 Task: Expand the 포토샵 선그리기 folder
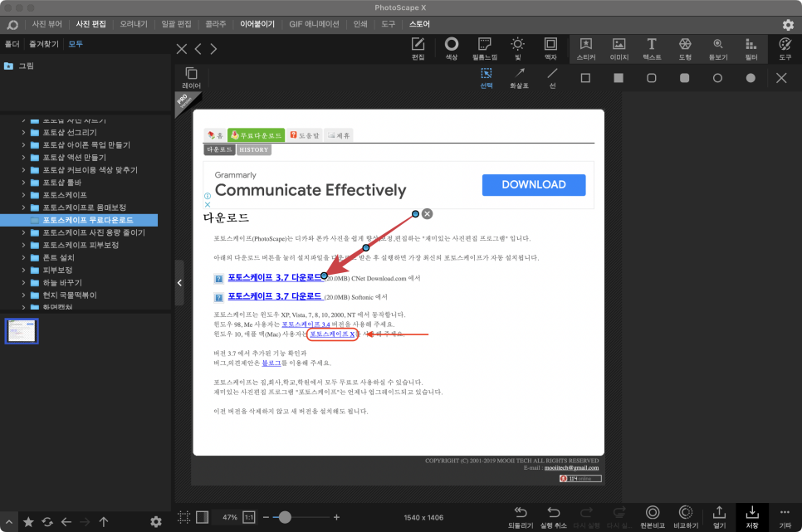coord(23,132)
